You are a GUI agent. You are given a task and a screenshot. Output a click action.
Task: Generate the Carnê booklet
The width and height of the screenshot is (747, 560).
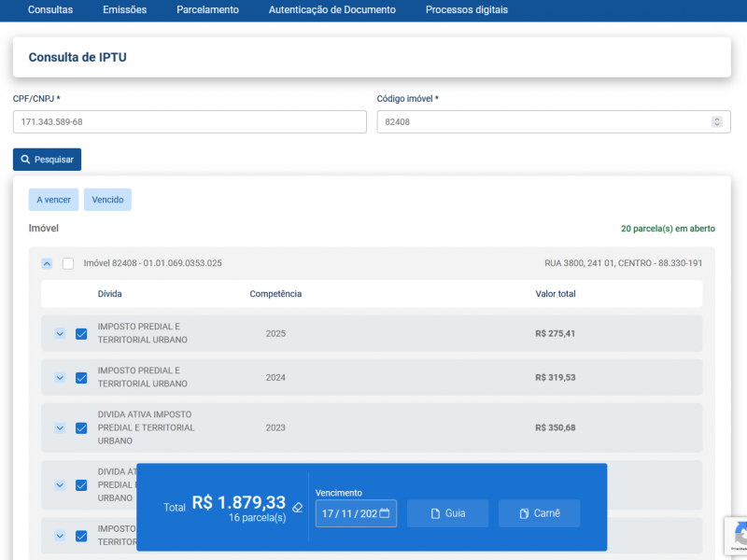539,513
